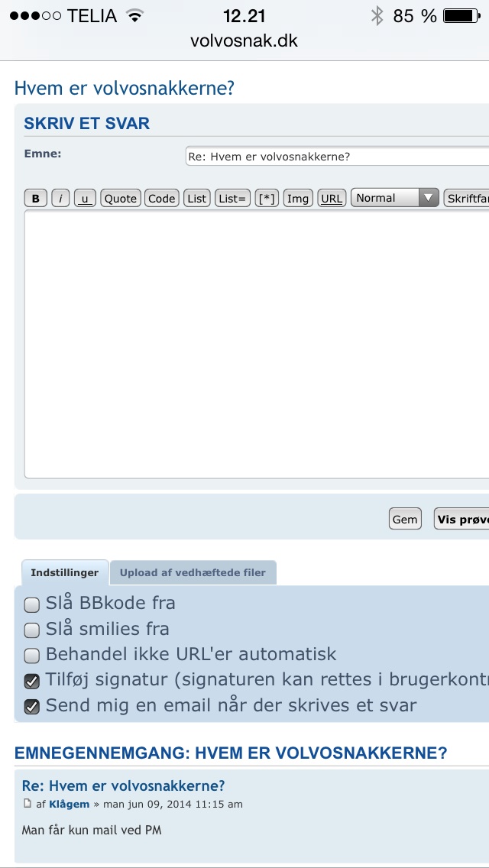The image size is (489, 868).
Task: Check the Slå smilies fra checkbox
Action: coord(32,630)
